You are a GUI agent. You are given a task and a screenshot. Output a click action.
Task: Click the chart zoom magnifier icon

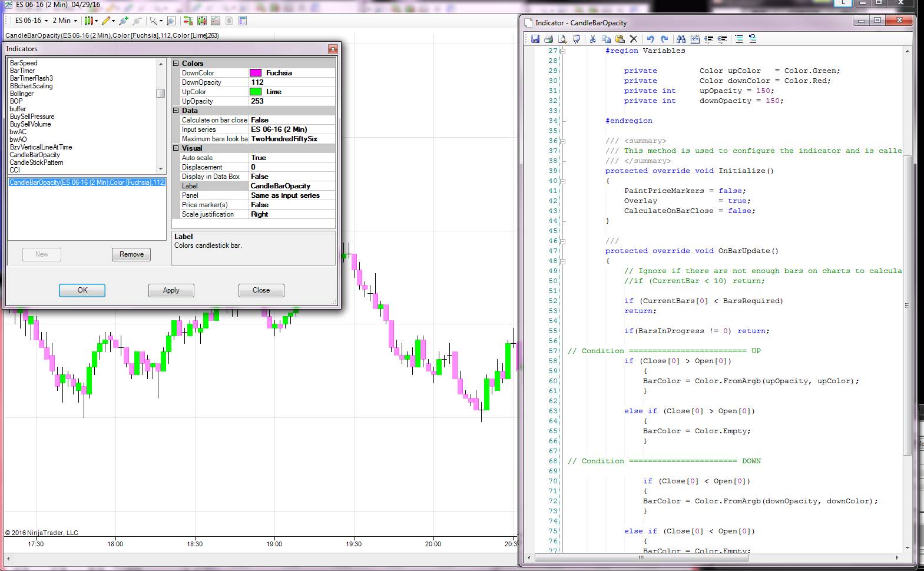[171, 21]
